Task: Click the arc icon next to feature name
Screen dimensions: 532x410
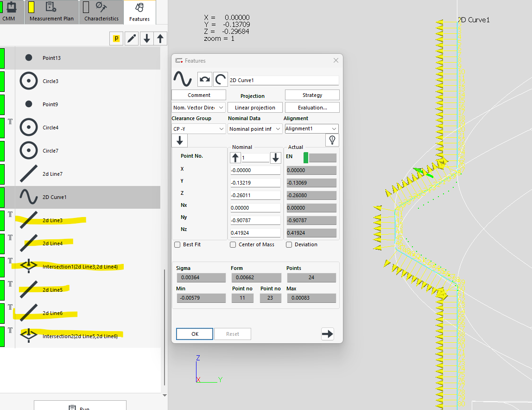Action: click(x=220, y=80)
